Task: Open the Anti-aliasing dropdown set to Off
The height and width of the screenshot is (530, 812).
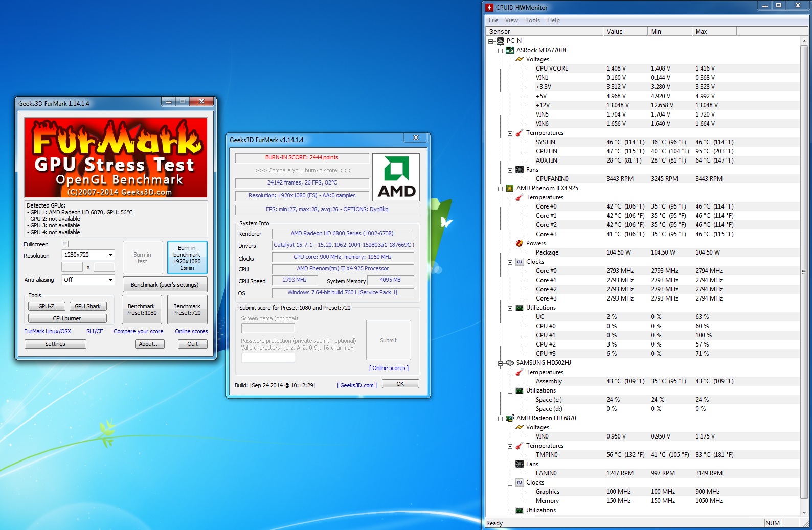Action: pos(88,280)
